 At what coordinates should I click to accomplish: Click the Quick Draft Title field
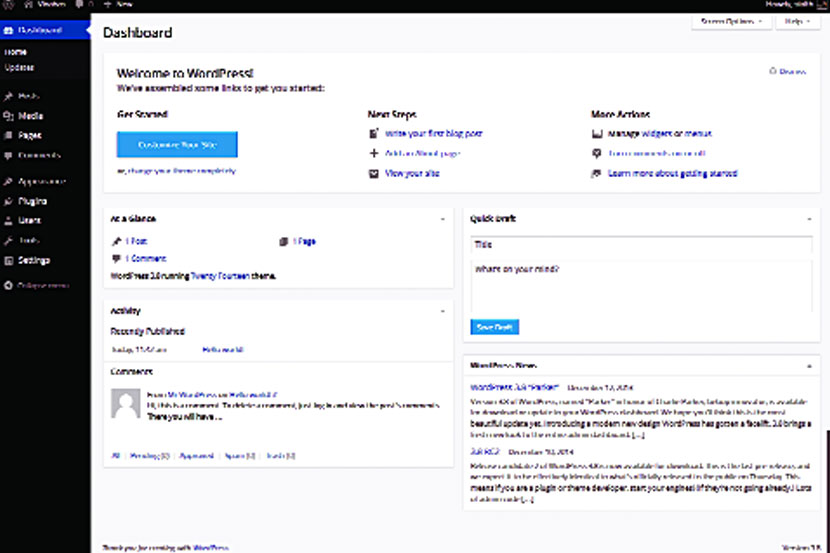[641, 244]
